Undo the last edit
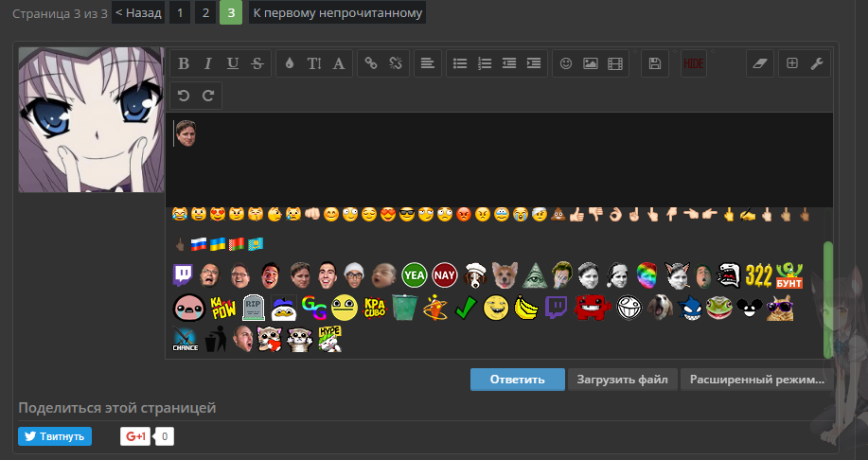Image resolution: width=868 pixels, height=460 pixels. point(184,96)
